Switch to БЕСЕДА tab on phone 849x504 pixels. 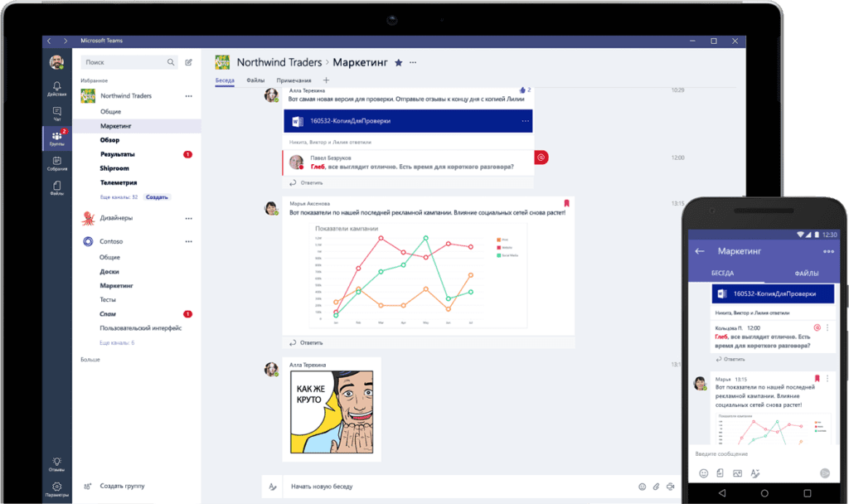[x=722, y=274]
